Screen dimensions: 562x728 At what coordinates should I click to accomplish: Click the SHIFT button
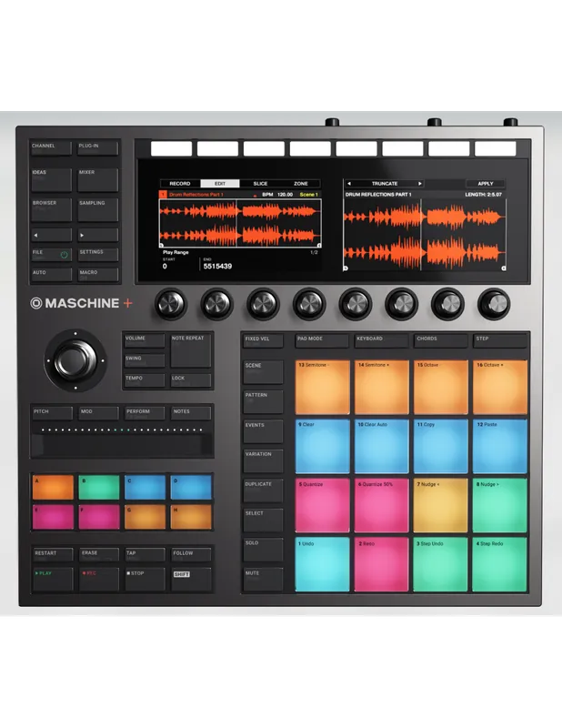[x=191, y=579]
